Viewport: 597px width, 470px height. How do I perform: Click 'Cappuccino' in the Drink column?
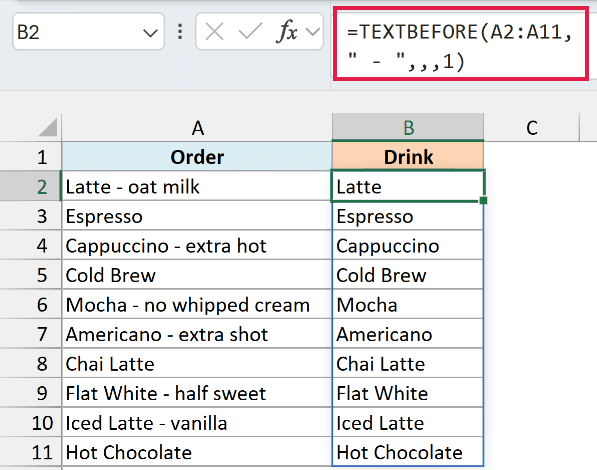pos(408,245)
